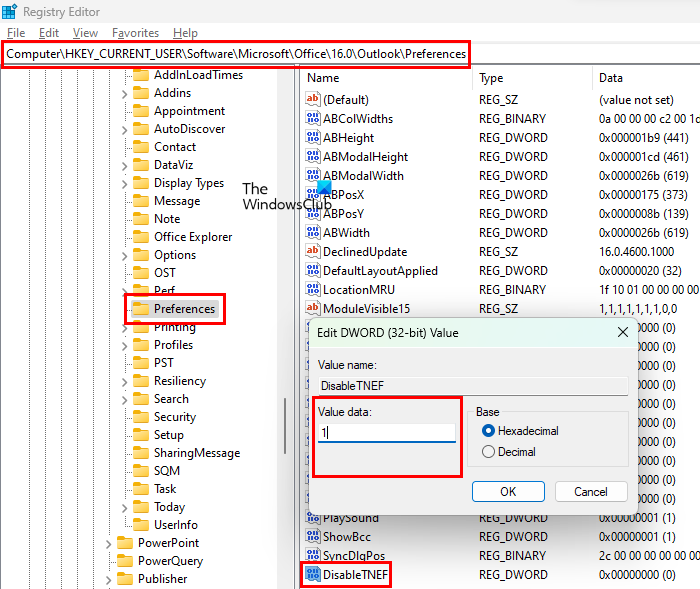Expand the Addins tree node

click(x=125, y=94)
